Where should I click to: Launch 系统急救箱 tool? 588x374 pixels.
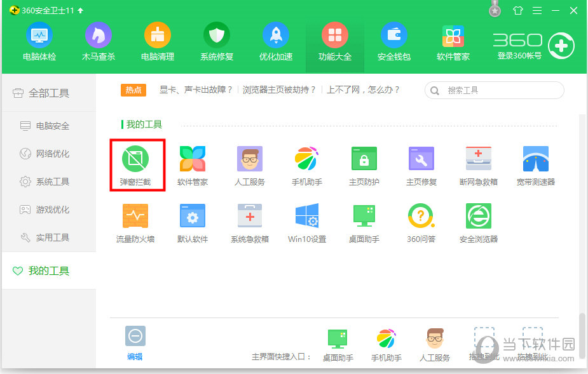(x=250, y=223)
